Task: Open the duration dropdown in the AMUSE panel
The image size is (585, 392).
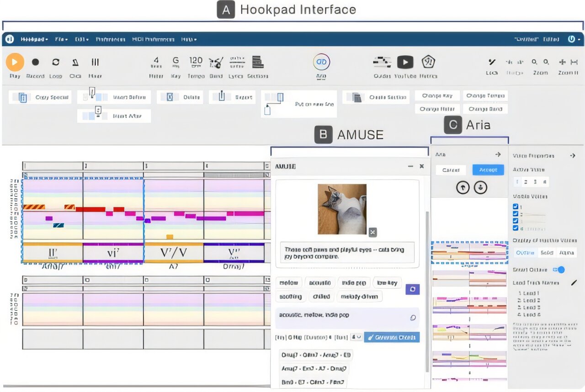Action: (x=356, y=337)
